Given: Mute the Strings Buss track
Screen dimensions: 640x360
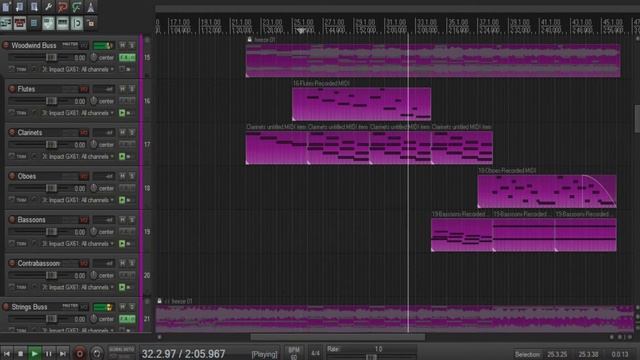Looking at the screenshot, I should [122, 307].
